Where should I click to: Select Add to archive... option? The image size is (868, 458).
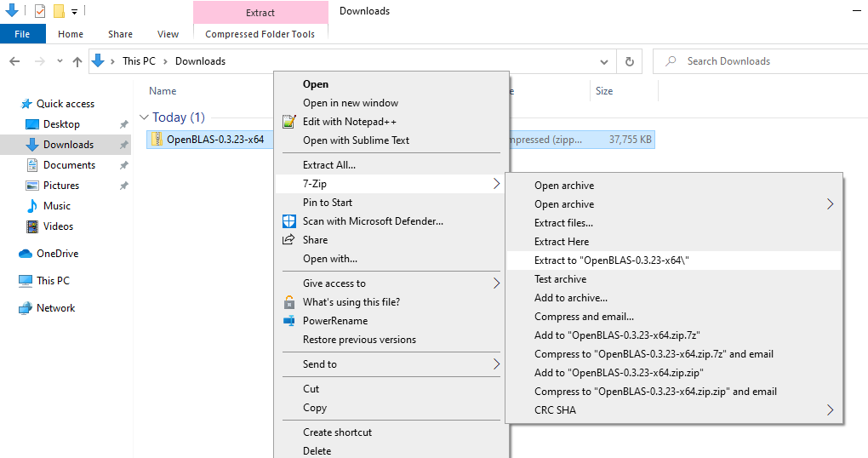(x=674, y=298)
